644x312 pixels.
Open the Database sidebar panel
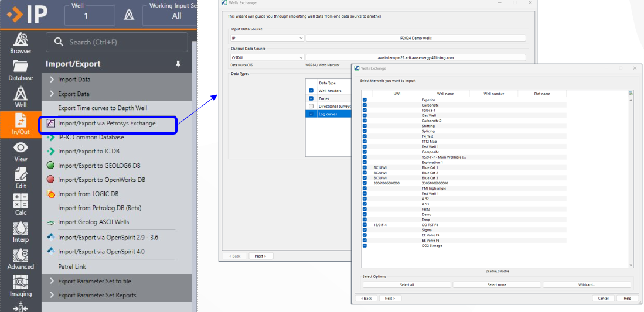click(x=21, y=70)
